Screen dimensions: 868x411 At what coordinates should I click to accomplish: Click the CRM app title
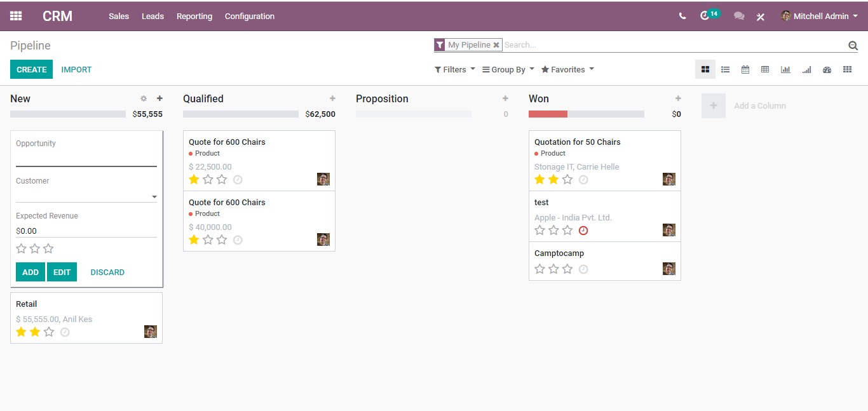click(58, 16)
